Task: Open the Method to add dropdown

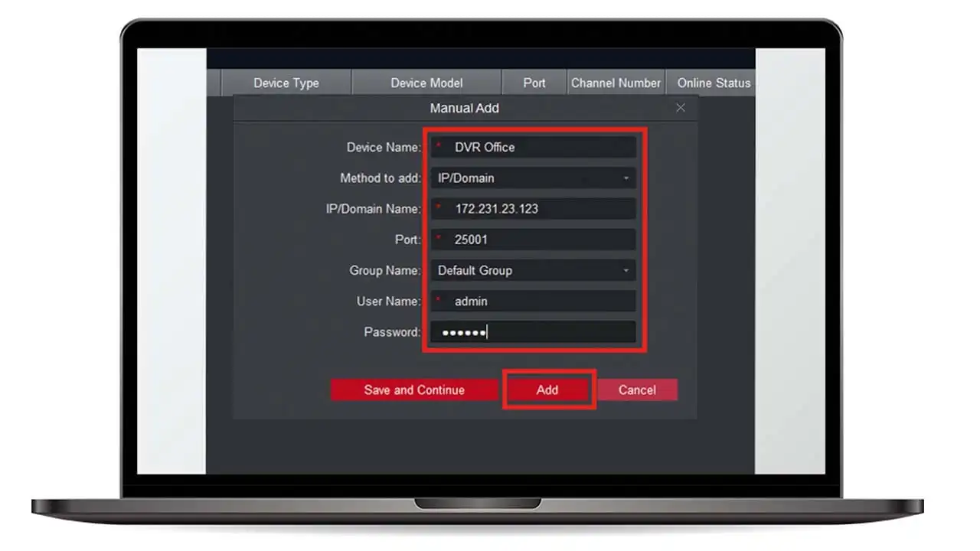Action: [533, 178]
